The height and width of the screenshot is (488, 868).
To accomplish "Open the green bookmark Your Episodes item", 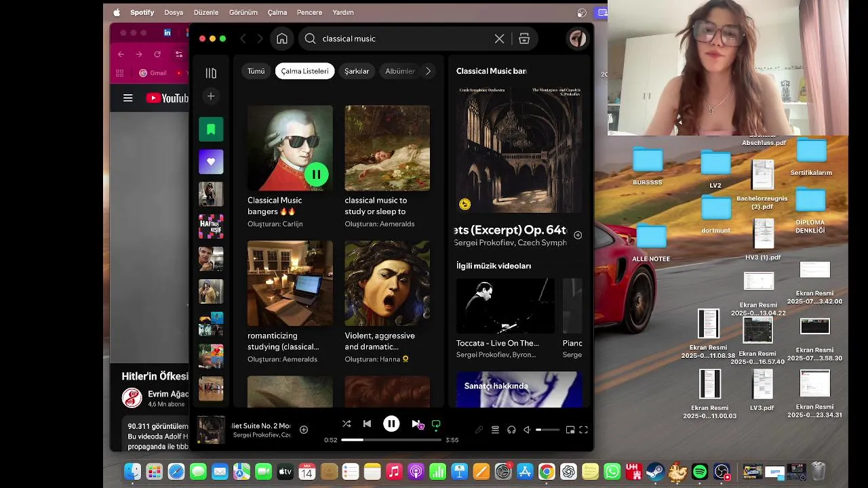I will click(211, 129).
